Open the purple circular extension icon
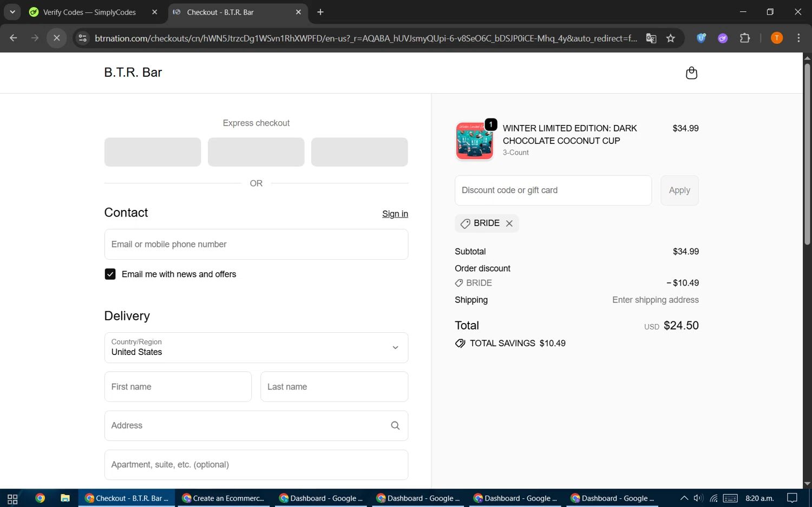Image resolution: width=812 pixels, height=507 pixels. click(x=723, y=38)
